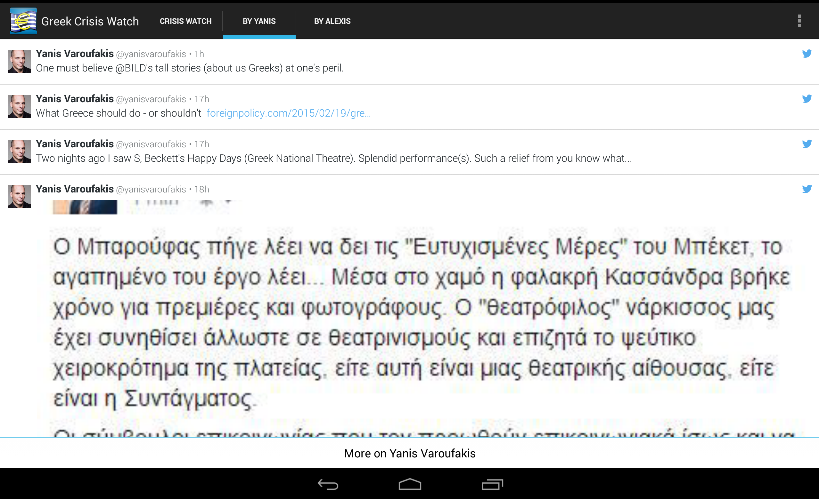Tap the Twitter bird icon on the 18h tweet
Screen dimensions: 819x499
(x=807, y=189)
